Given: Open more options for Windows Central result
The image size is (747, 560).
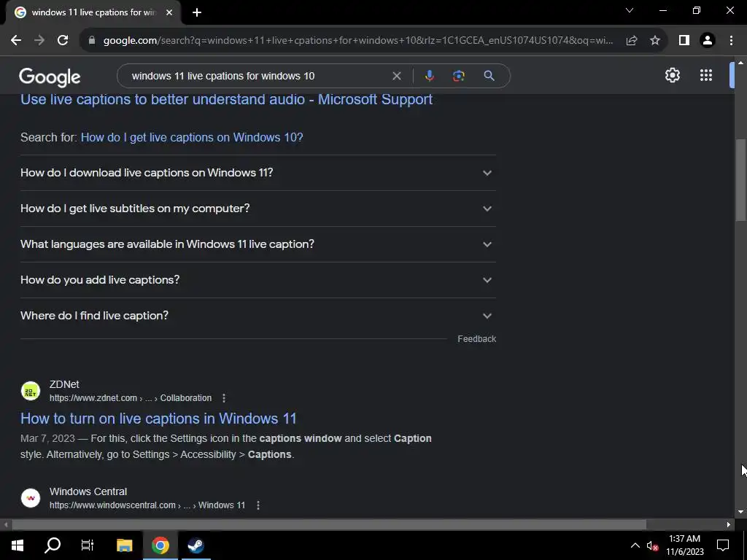Looking at the screenshot, I should (258, 505).
